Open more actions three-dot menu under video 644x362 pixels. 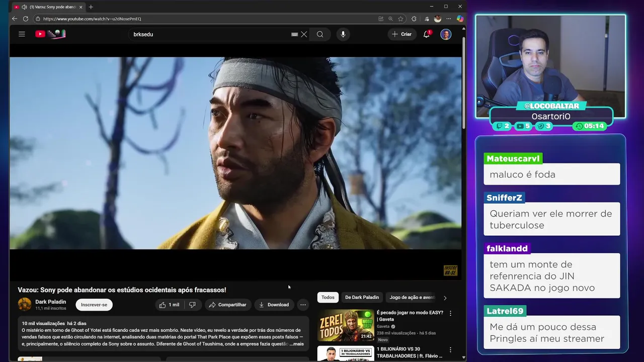point(303,305)
